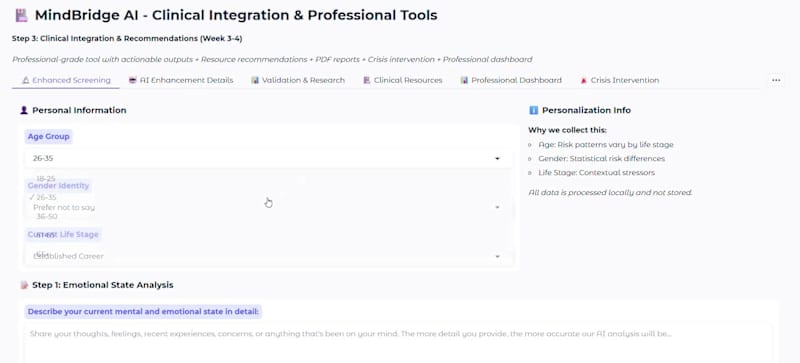Switch to AI Enhancement Details tab

(x=181, y=80)
